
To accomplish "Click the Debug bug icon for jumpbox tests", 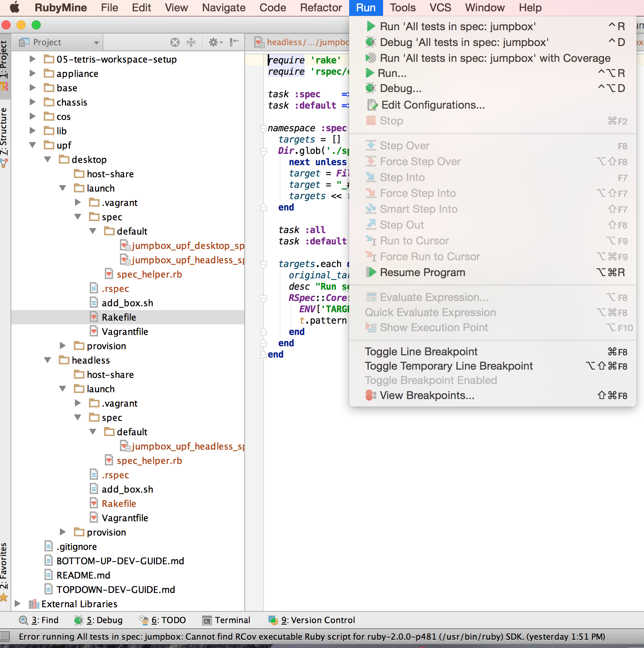I will pyautogui.click(x=371, y=42).
